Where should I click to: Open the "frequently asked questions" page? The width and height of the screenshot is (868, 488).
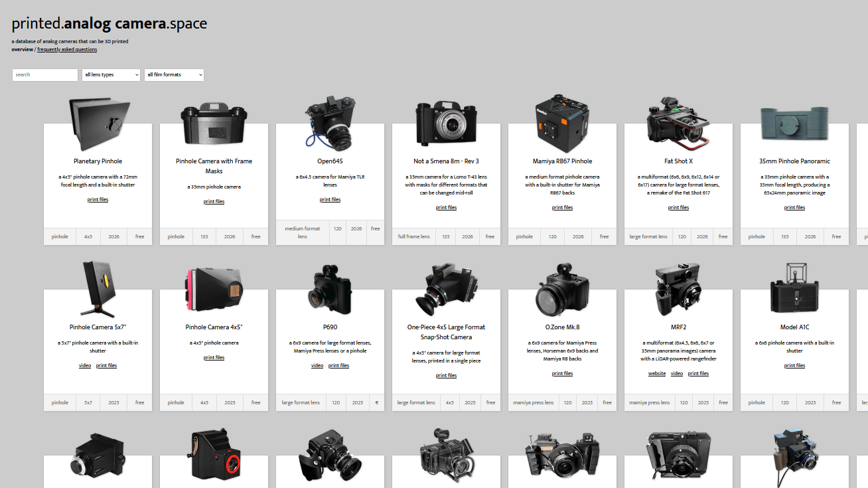click(x=66, y=49)
